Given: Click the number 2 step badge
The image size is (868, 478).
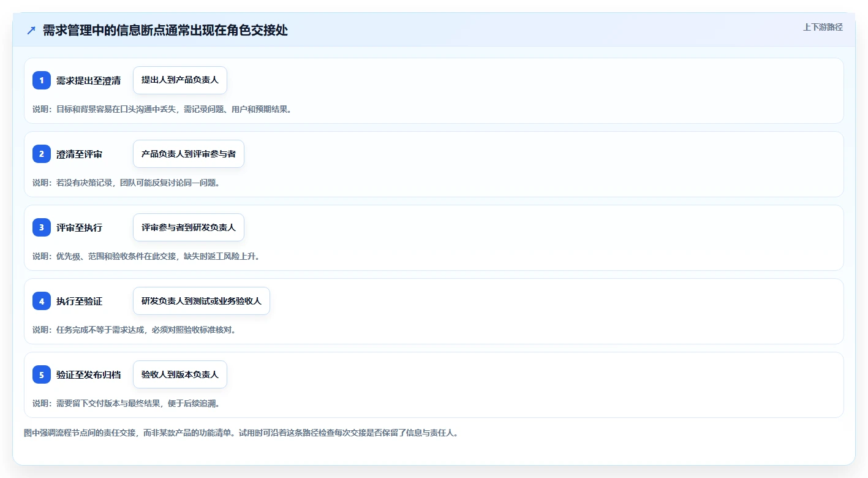Looking at the screenshot, I should (42, 154).
